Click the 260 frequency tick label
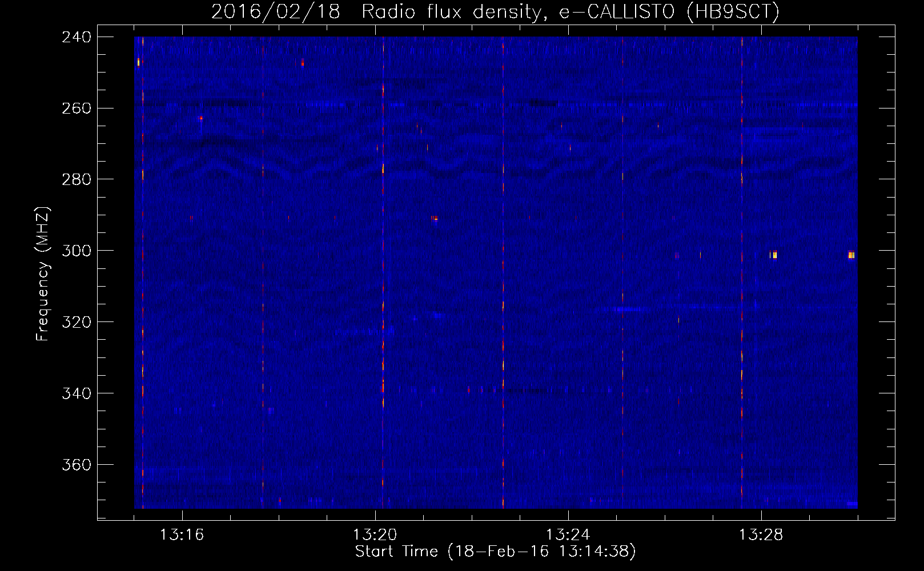This screenshot has width=924, height=571. pos(77,108)
